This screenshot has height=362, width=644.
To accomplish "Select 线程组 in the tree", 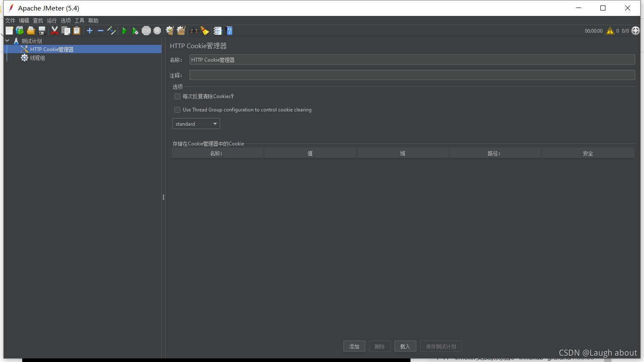I will click(37, 58).
